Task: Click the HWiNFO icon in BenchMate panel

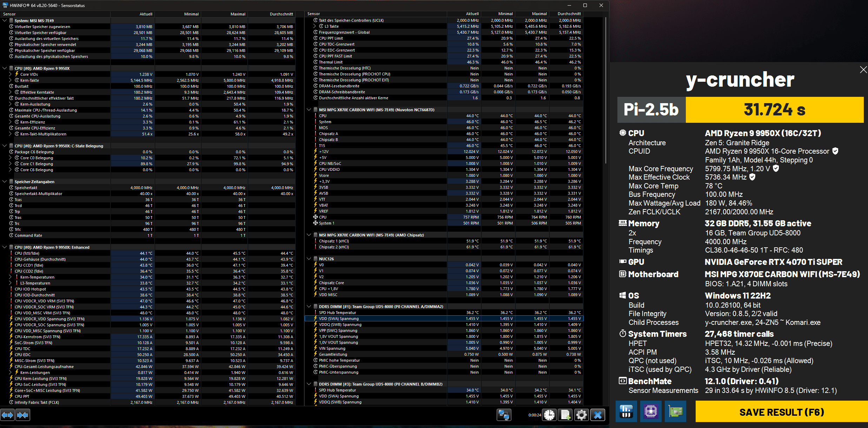Action: [626, 411]
